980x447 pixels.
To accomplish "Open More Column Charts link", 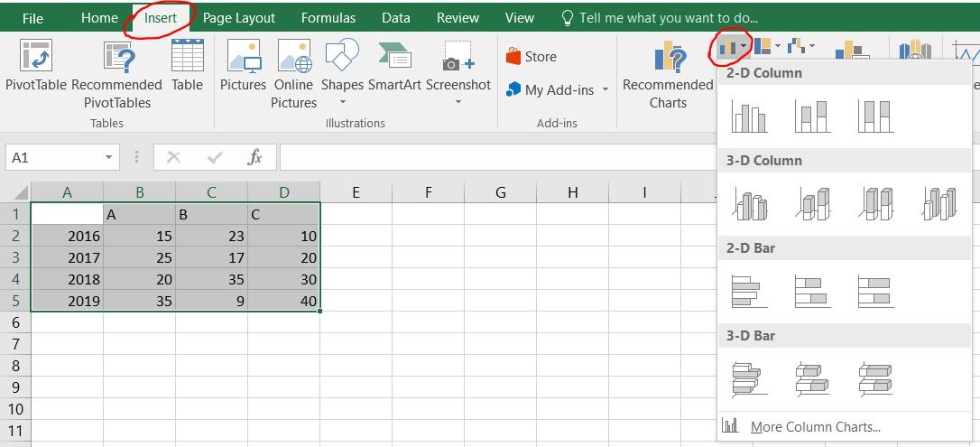I will [x=815, y=427].
